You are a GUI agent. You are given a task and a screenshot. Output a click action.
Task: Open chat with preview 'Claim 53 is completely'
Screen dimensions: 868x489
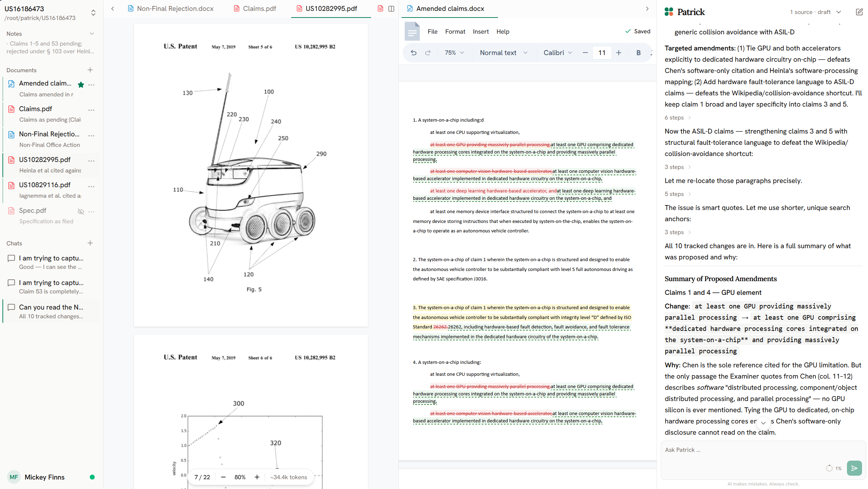pyautogui.click(x=51, y=287)
